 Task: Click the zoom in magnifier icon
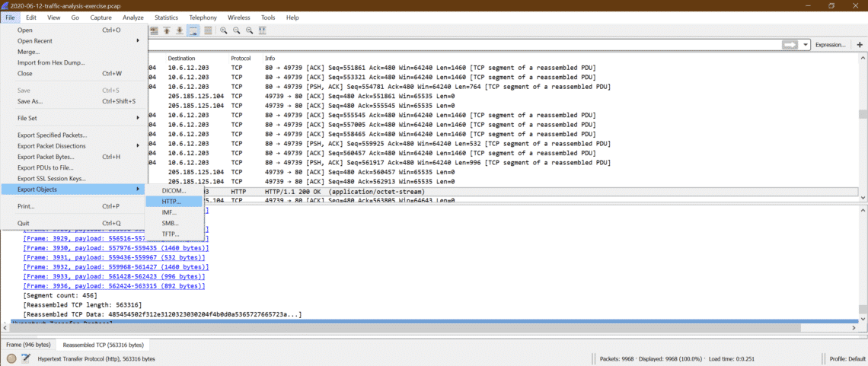224,30
